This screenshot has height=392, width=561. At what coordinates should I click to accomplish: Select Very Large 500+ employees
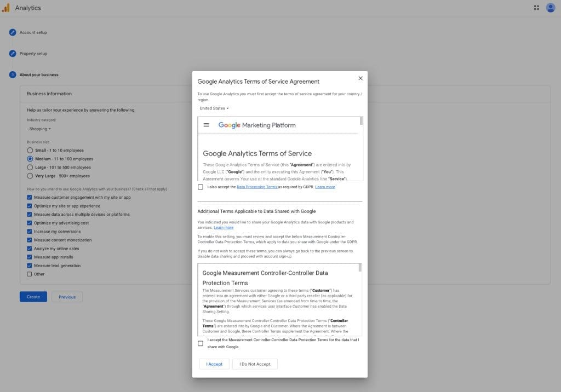tap(30, 176)
